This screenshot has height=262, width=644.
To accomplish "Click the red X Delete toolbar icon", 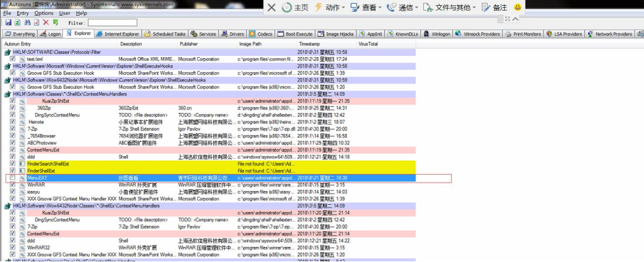I will (x=46, y=22).
